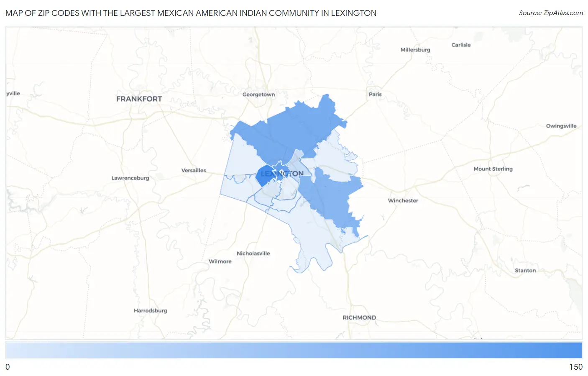This screenshot has height=376, width=588.
Task: Click the Millersburg label on the map
Action: (x=415, y=49)
